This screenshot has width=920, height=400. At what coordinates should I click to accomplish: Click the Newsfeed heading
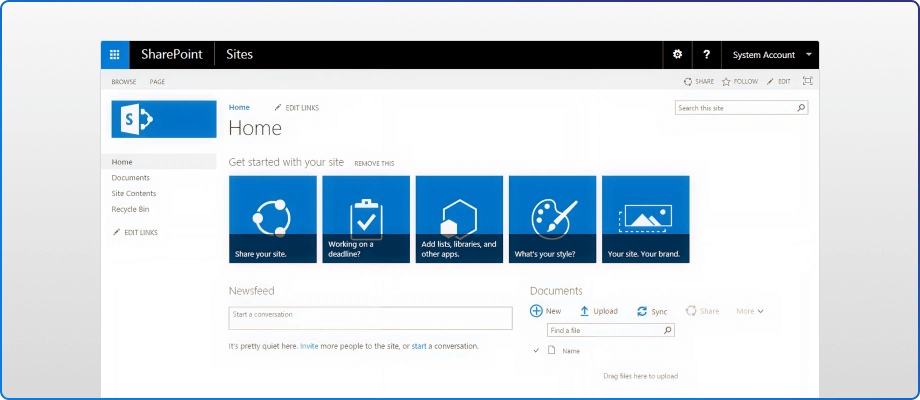click(x=251, y=291)
